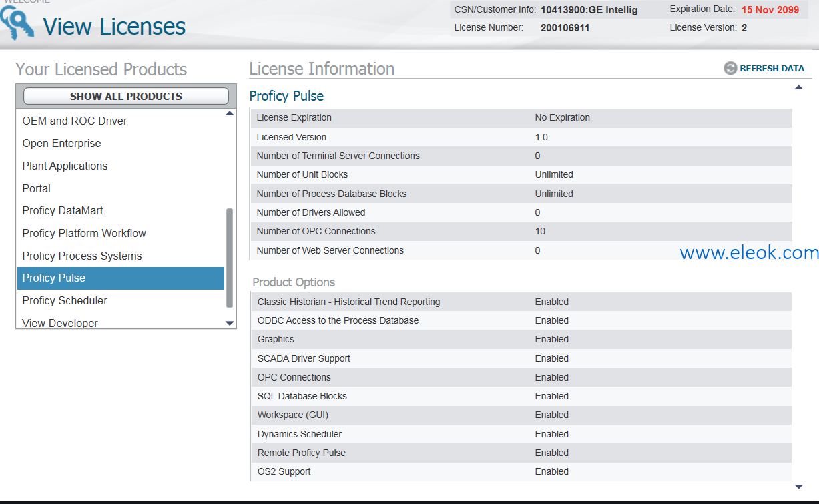Click Unlimited value for Unit Blocks

[x=554, y=174]
